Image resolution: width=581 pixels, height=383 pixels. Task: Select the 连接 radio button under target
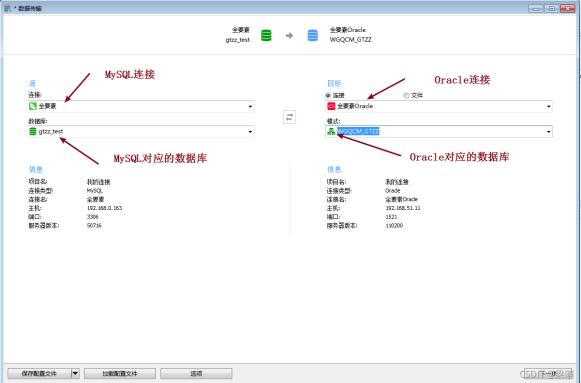(x=328, y=95)
